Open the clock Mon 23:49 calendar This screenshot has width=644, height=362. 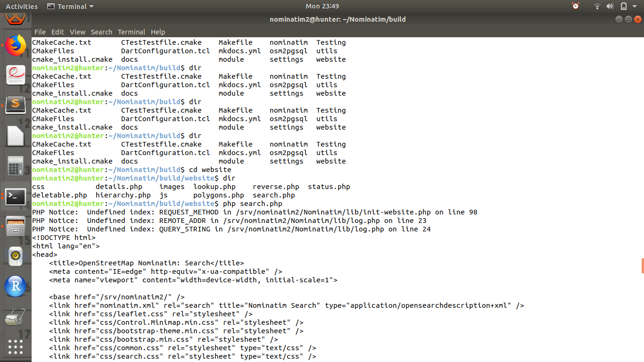click(x=322, y=6)
